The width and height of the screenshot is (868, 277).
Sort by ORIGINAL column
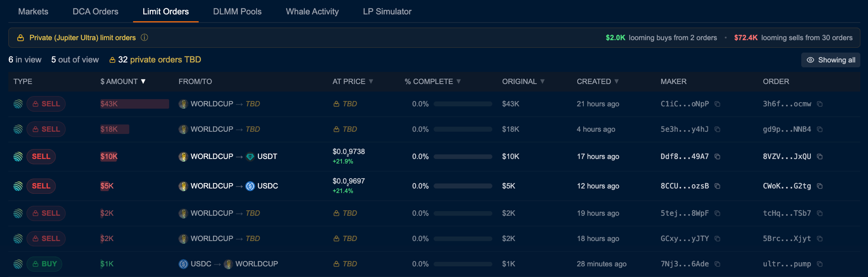[523, 81]
